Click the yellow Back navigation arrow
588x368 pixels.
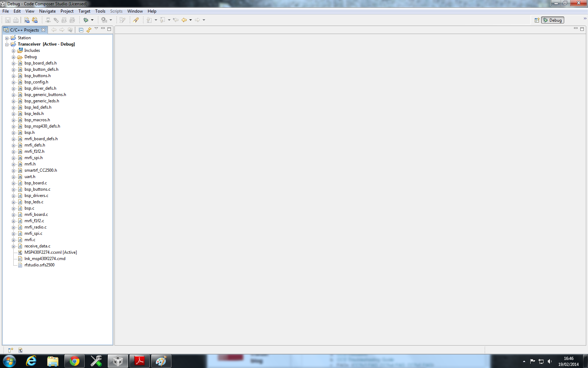(184, 20)
